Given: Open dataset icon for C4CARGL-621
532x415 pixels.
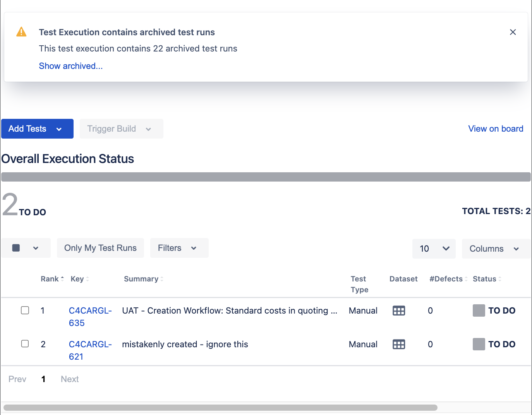Looking at the screenshot, I should pos(398,344).
